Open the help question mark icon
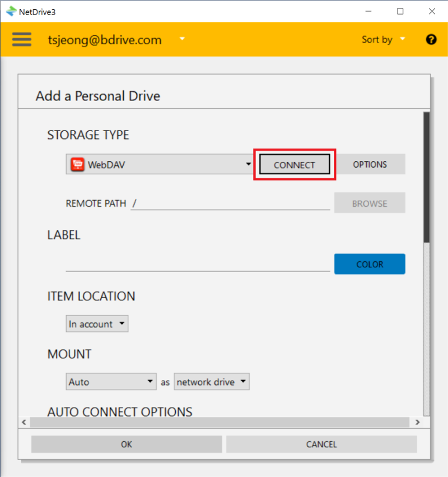 pyautogui.click(x=431, y=39)
